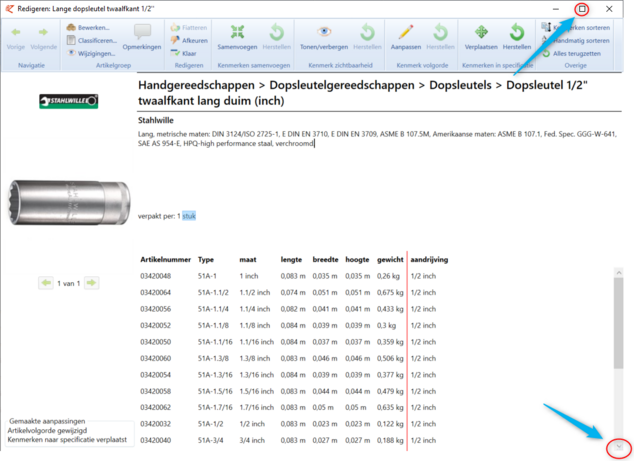The width and height of the screenshot is (634, 461).
Task: Click gewicht cell '0,675 kg'
Action: click(390, 292)
